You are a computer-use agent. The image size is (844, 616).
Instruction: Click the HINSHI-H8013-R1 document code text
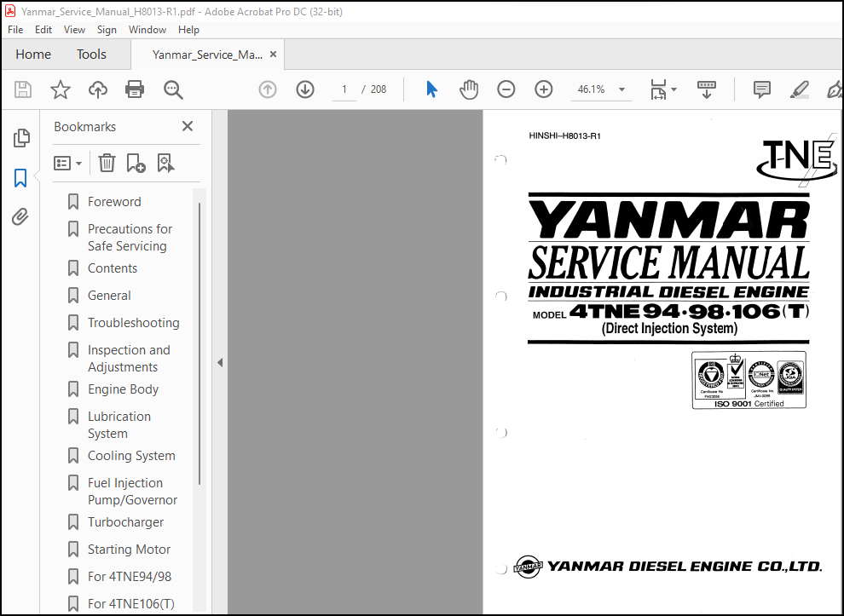coord(564,136)
